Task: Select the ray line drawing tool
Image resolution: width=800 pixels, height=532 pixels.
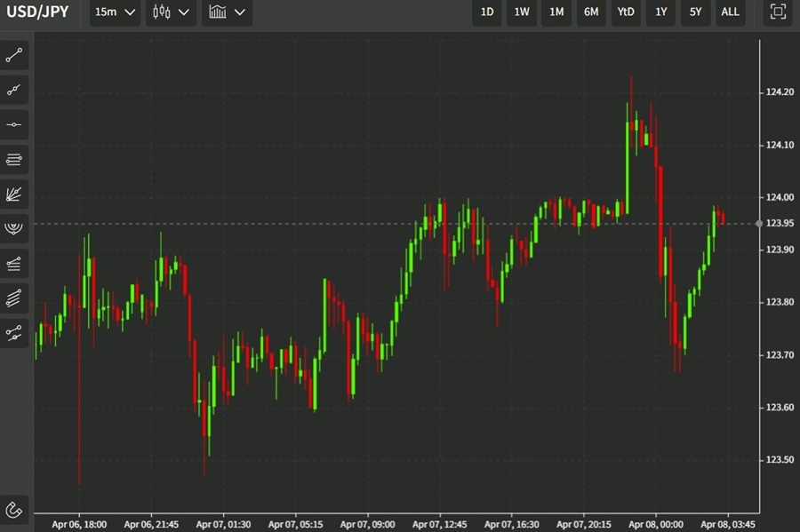Action: point(14,91)
